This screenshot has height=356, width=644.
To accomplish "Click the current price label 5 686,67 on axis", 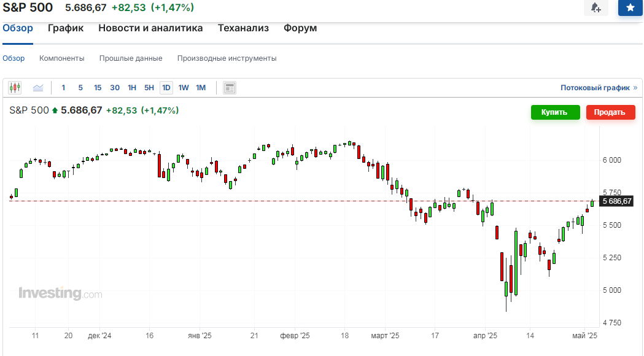I will pos(616,201).
